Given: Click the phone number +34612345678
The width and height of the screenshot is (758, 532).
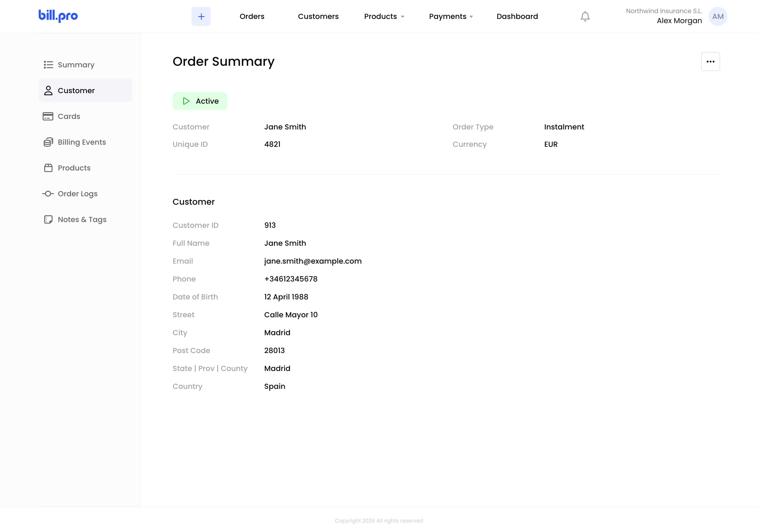Looking at the screenshot, I should [291, 279].
